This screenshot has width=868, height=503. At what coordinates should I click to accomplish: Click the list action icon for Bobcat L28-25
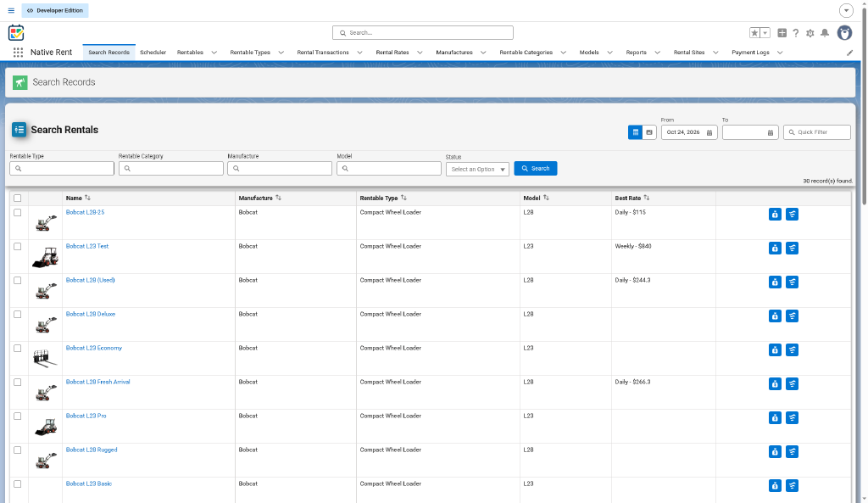pos(793,215)
